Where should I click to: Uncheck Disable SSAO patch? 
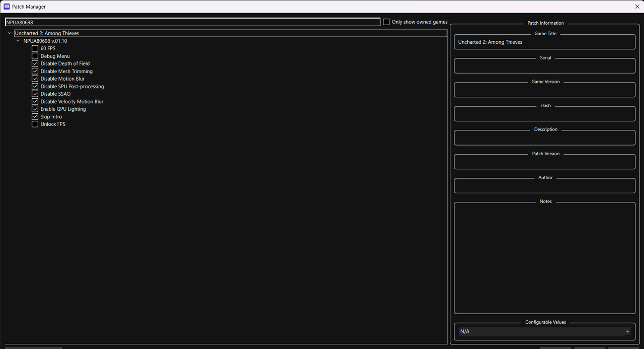35,94
